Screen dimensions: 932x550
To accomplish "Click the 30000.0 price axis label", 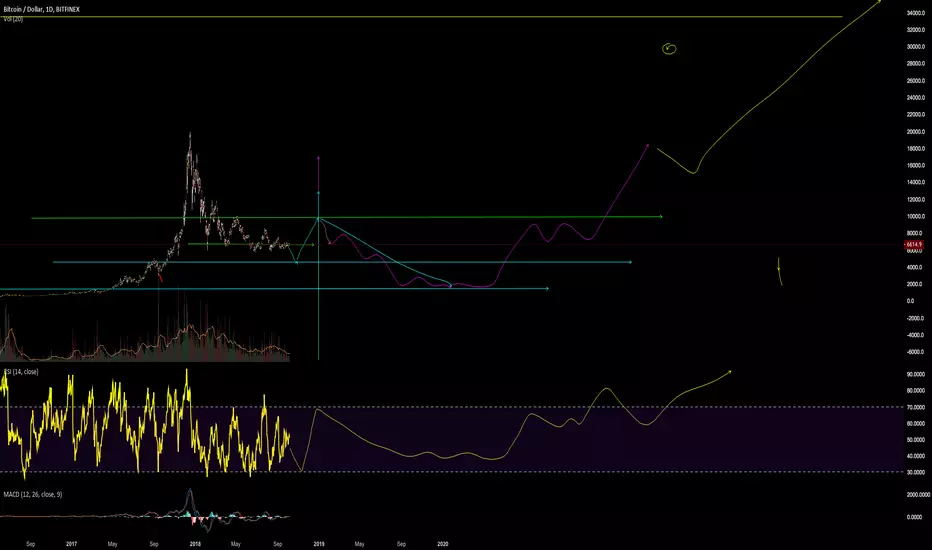I will (x=915, y=46).
